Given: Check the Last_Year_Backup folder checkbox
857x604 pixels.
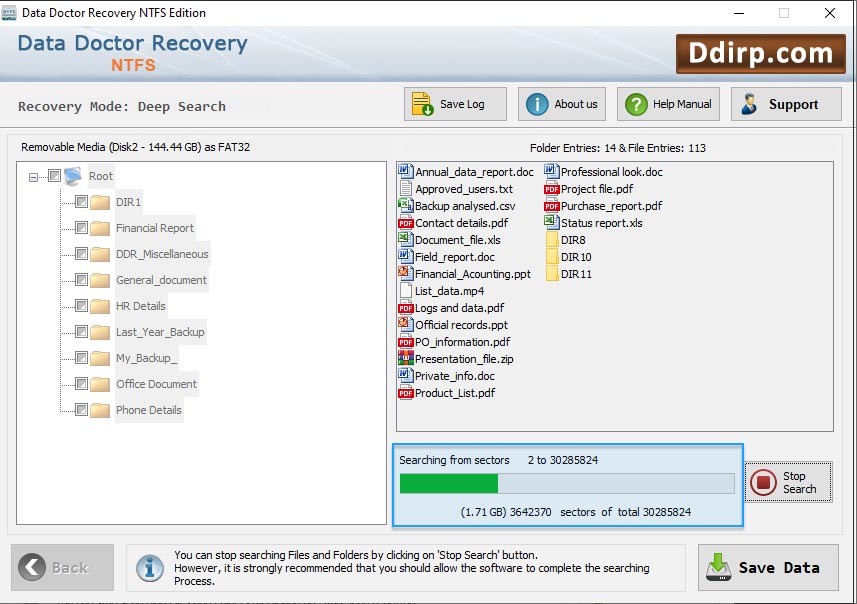Looking at the screenshot, I should [x=81, y=332].
